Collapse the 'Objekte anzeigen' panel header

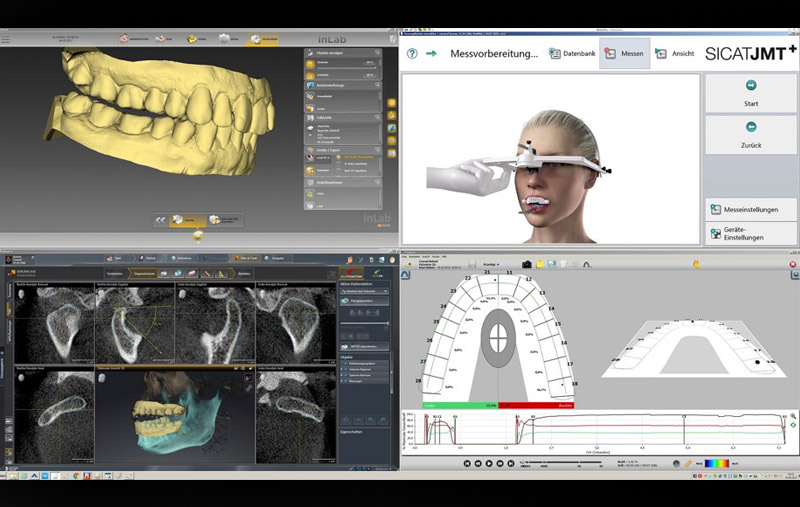(343, 53)
